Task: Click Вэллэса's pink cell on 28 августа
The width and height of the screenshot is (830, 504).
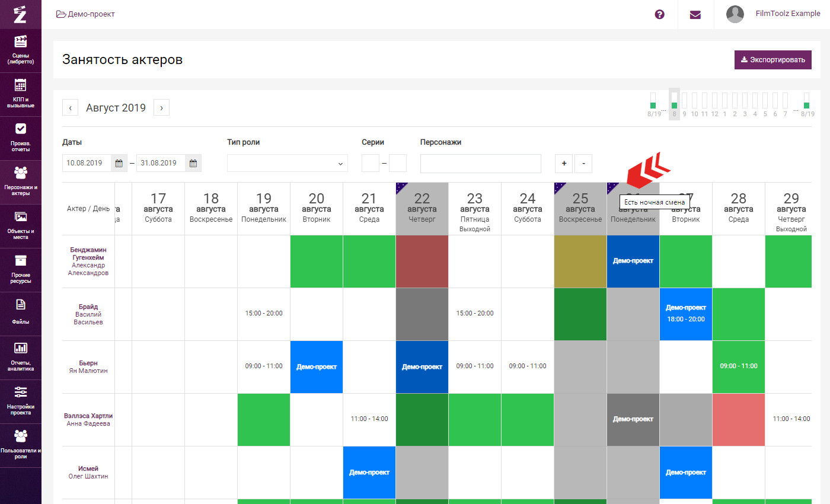Action: 739,420
